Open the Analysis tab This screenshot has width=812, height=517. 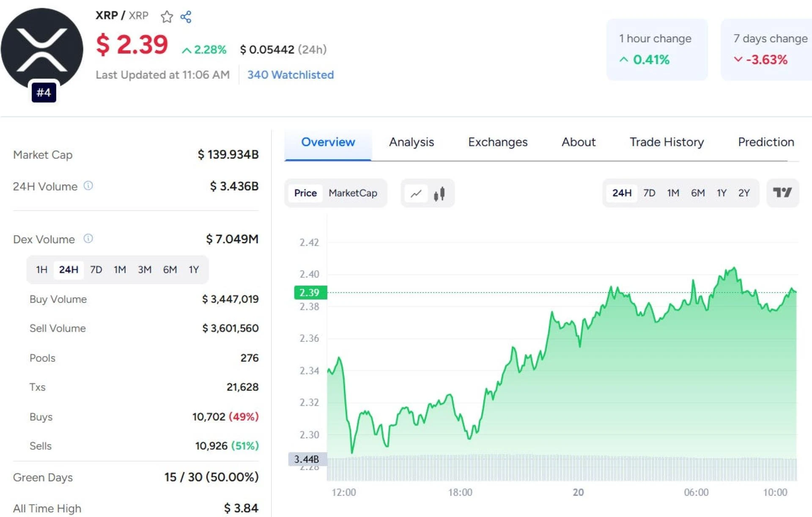[411, 142]
